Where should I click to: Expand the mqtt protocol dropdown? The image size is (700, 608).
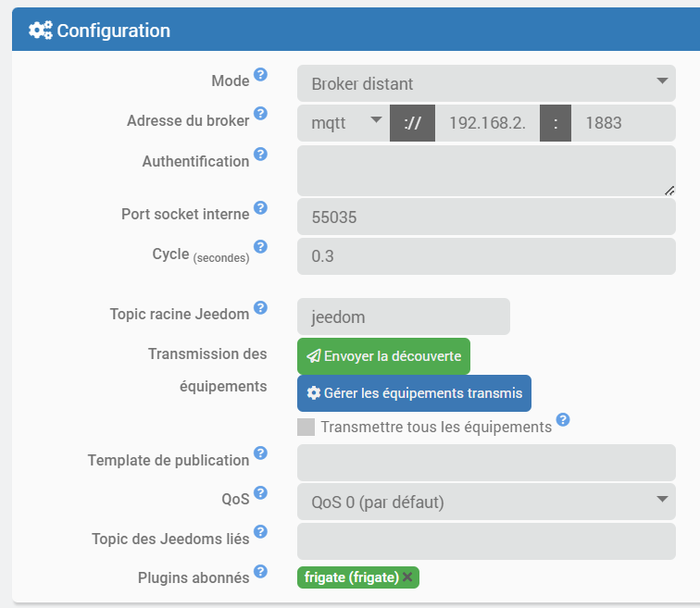343,122
